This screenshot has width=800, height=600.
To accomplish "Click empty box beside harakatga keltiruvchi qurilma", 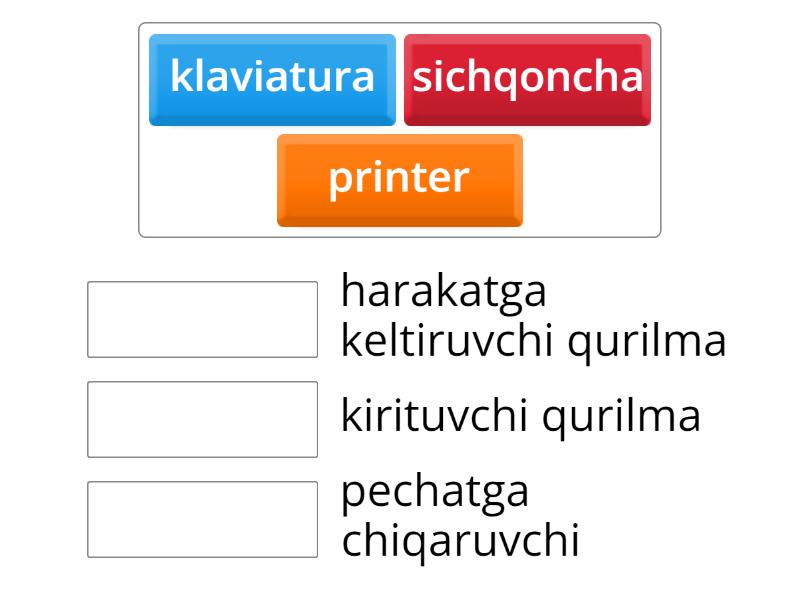I will (x=202, y=319).
